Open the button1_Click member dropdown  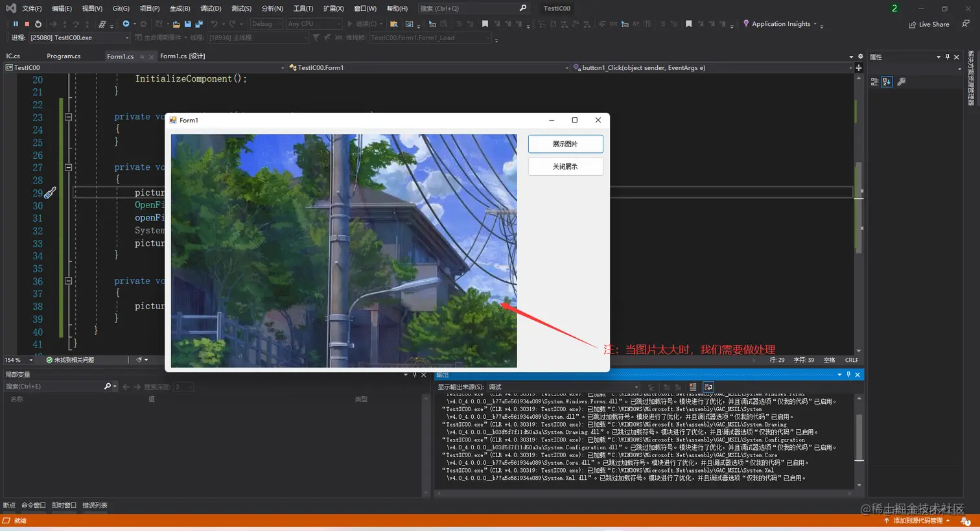pos(713,67)
